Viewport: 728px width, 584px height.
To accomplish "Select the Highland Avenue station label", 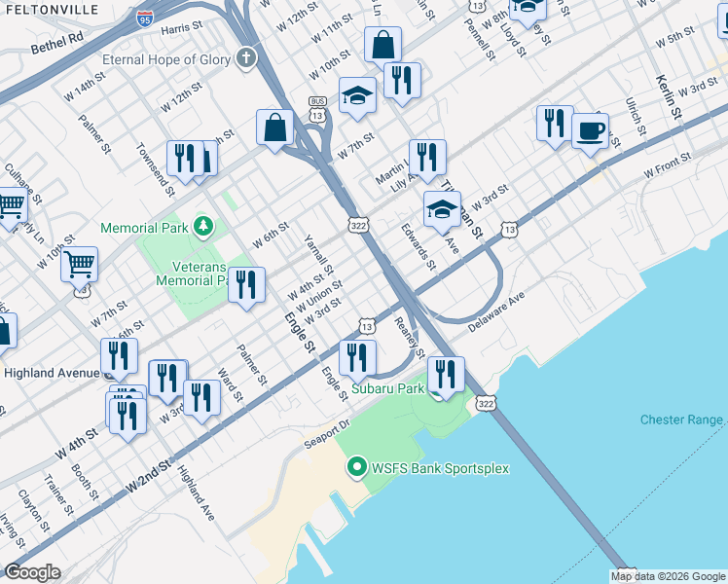I will coord(52,373).
